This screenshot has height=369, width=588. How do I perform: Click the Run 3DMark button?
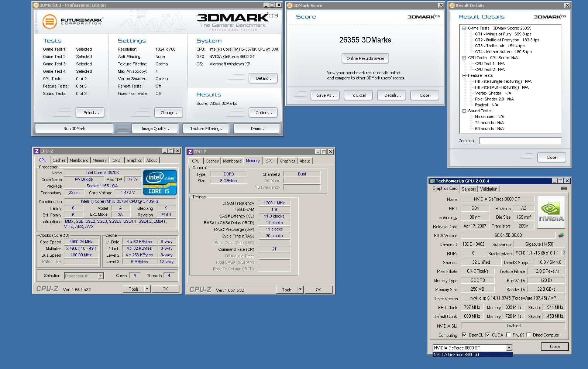[74, 129]
